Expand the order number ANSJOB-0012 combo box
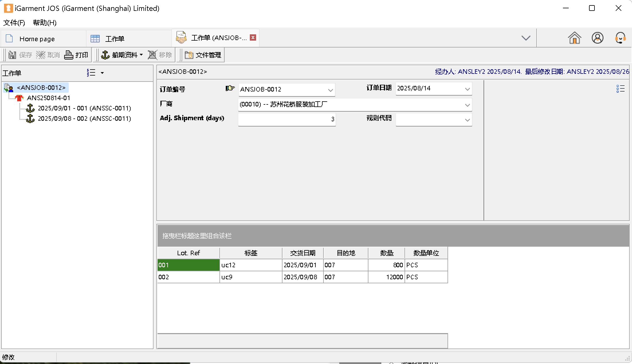The height and width of the screenshot is (364, 632). pyautogui.click(x=330, y=90)
